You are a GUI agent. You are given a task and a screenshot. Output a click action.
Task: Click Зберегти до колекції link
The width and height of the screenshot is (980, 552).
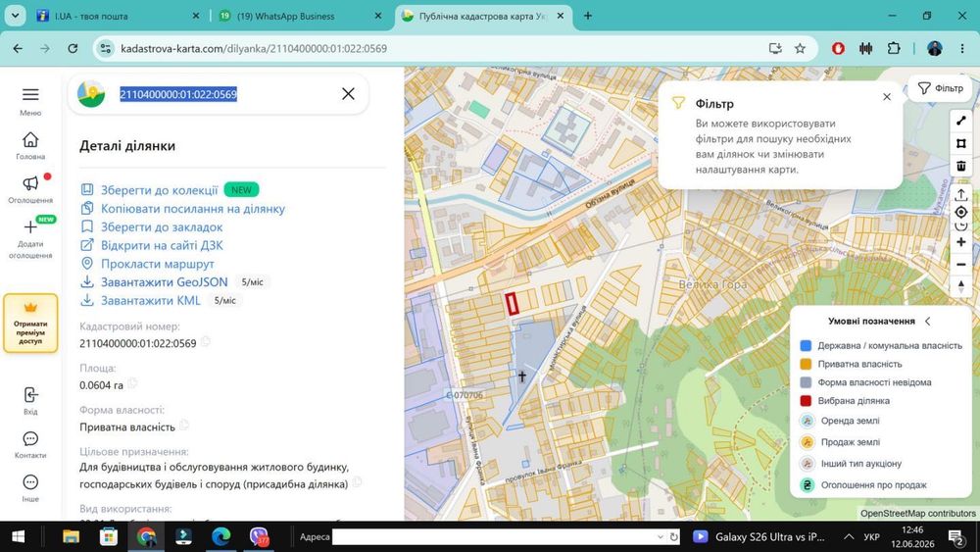(160, 190)
